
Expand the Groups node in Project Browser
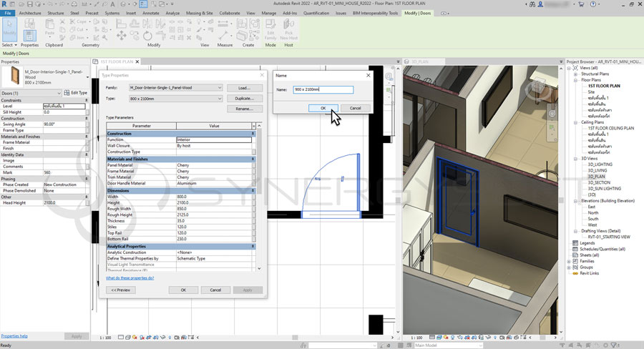point(570,267)
